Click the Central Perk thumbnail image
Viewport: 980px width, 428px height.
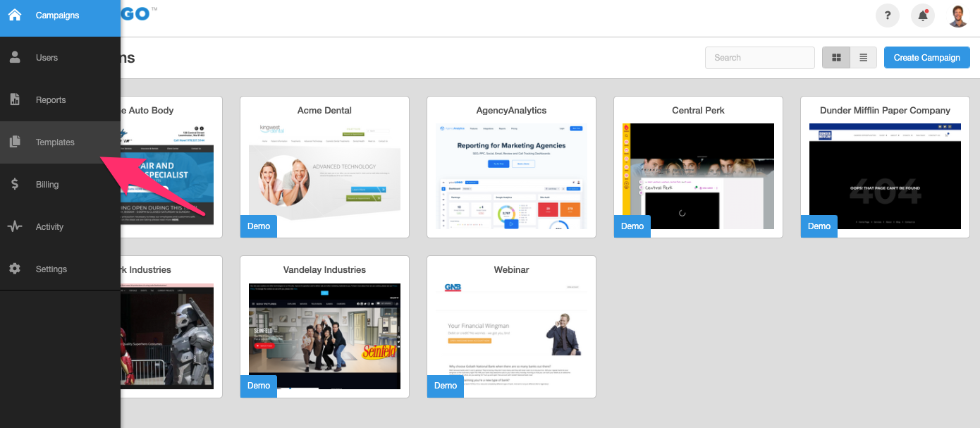pyautogui.click(x=698, y=176)
